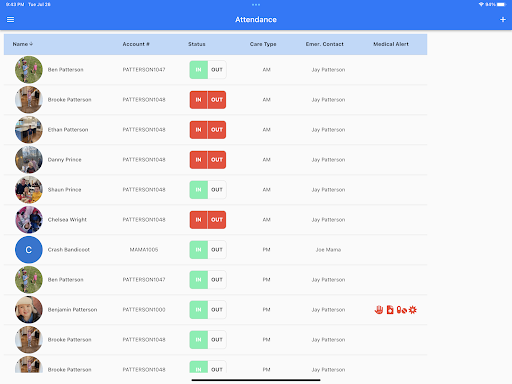Click the Care Type column header
This screenshot has width=512, height=384.
coord(263,44)
